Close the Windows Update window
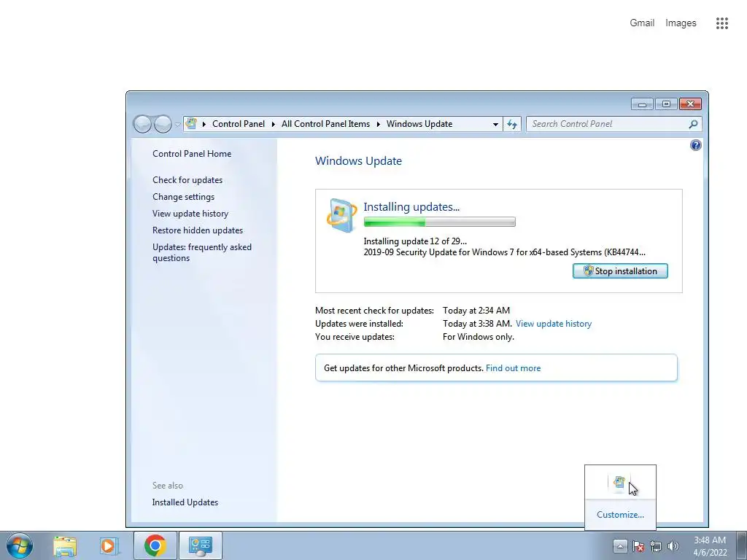 (x=690, y=104)
